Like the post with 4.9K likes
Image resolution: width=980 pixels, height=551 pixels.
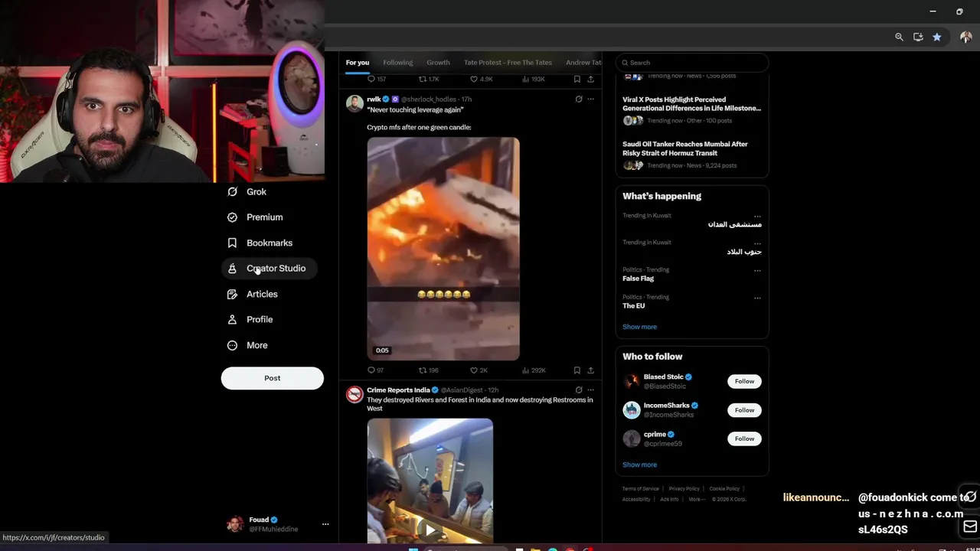click(x=481, y=79)
